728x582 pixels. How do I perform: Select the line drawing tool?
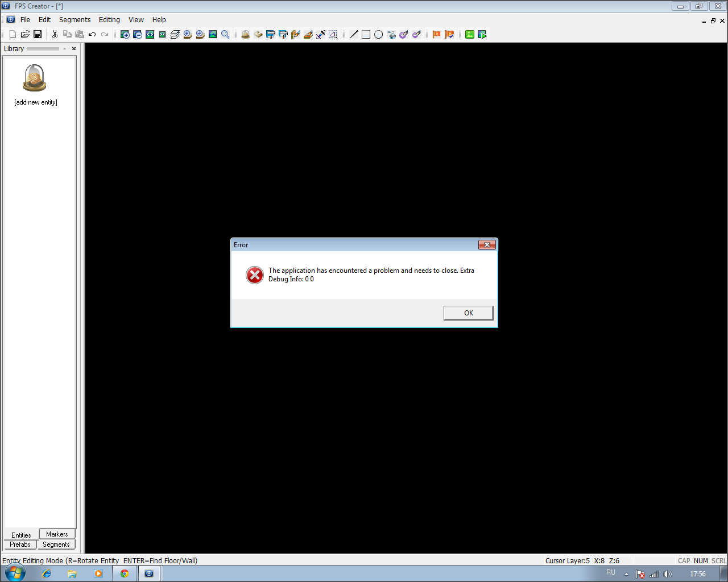point(354,34)
